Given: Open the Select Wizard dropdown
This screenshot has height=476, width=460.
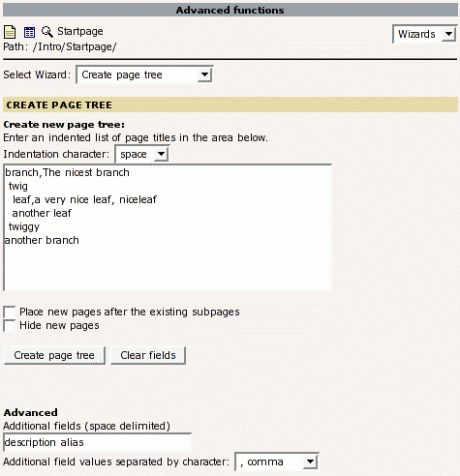Looking at the screenshot, I should (x=144, y=74).
